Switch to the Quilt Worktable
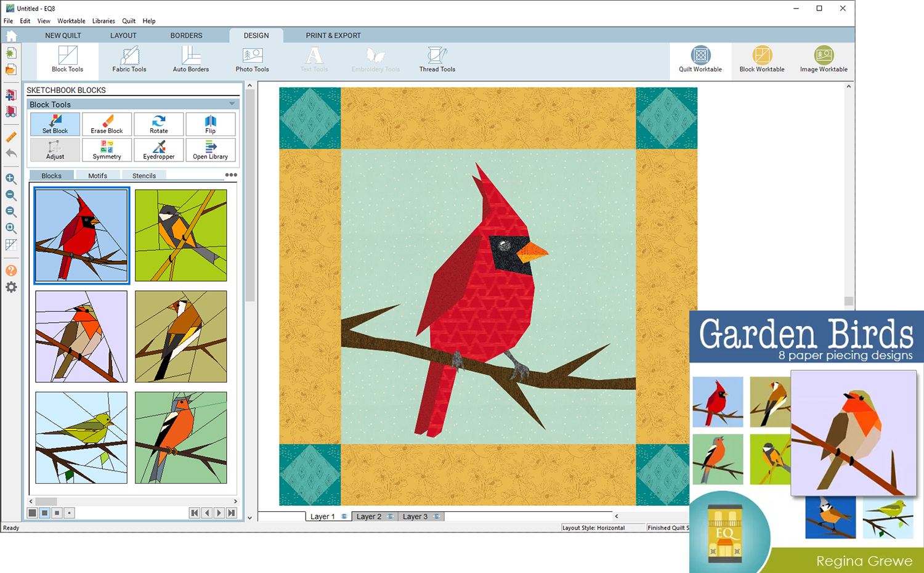The width and height of the screenshot is (924, 573). 700,60
